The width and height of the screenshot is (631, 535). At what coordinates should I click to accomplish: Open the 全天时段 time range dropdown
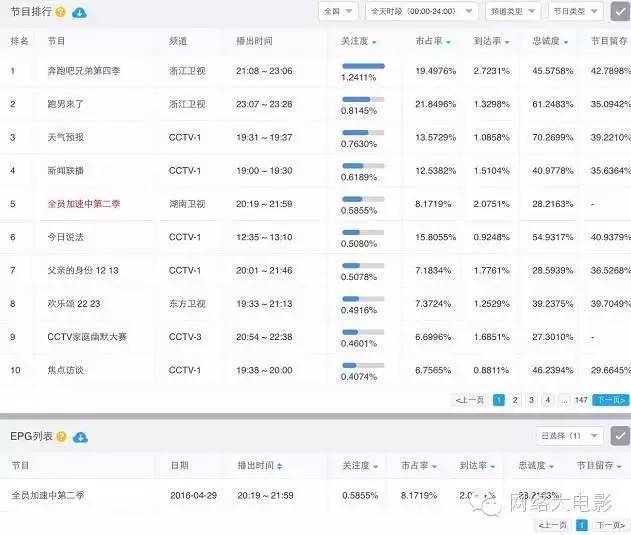[x=421, y=11]
